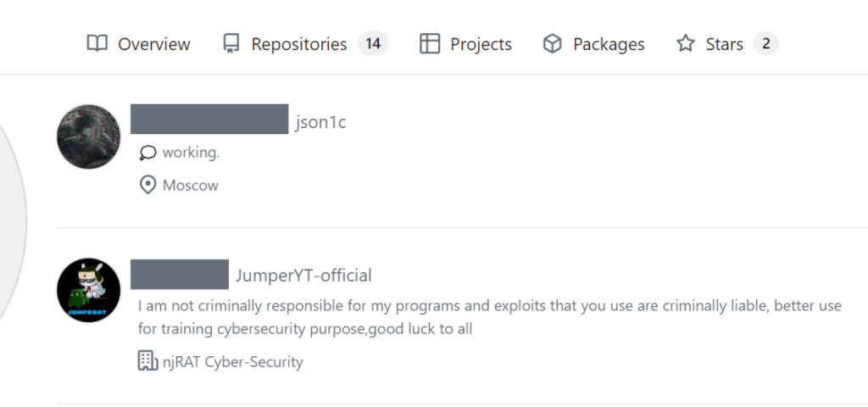Click the Moscow location pin icon
868x407 pixels.
click(147, 186)
